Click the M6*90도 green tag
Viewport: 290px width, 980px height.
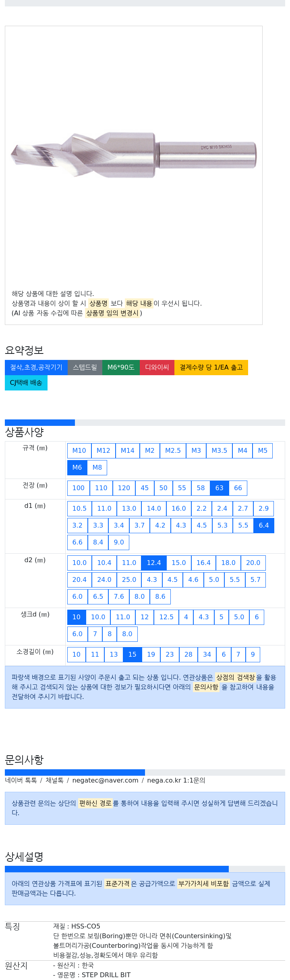[x=121, y=367]
